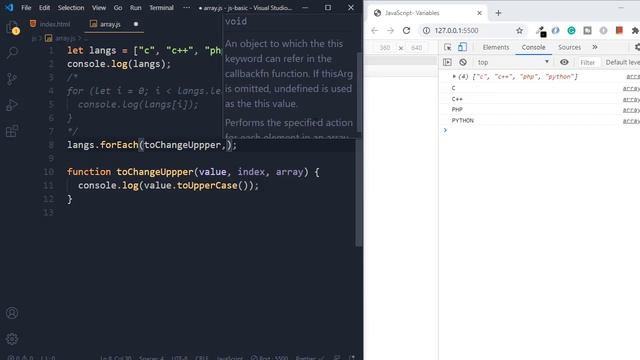The width and height of the screenshot is (640, 360).
Task: Open the Run and Debug view
Action: (12, 105)
